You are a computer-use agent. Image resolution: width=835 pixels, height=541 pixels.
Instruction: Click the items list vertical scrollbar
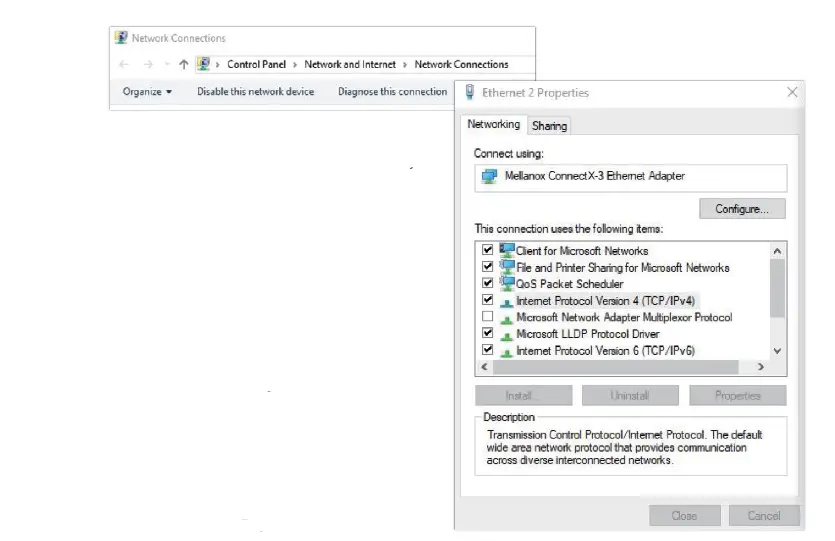click(x=778, y=290)
